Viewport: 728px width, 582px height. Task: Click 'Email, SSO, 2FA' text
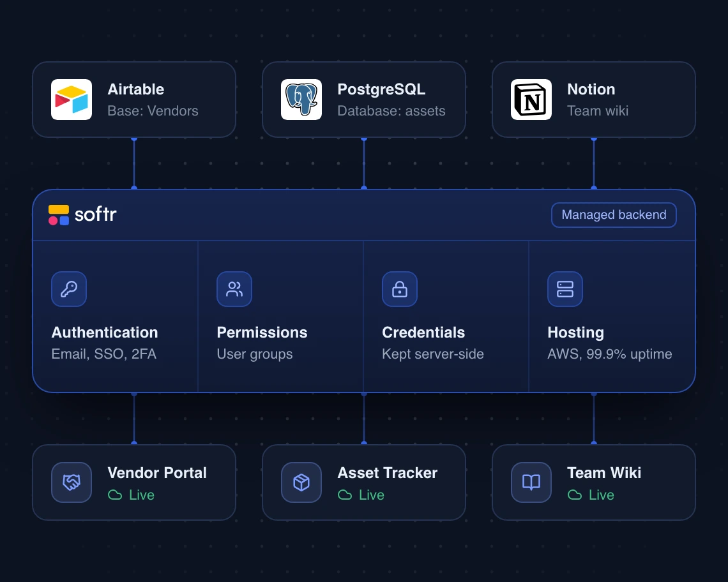[103, 354]
